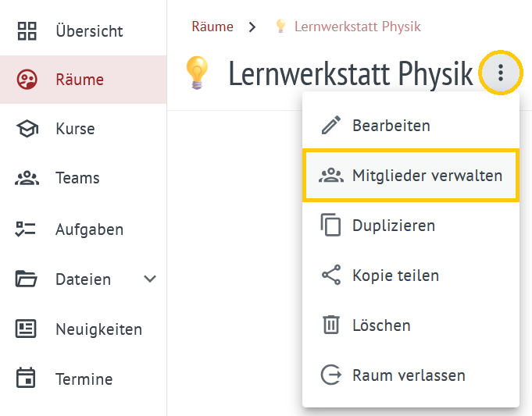
Task: Click the Übersicht grid icon
Action: coord(27,31)
